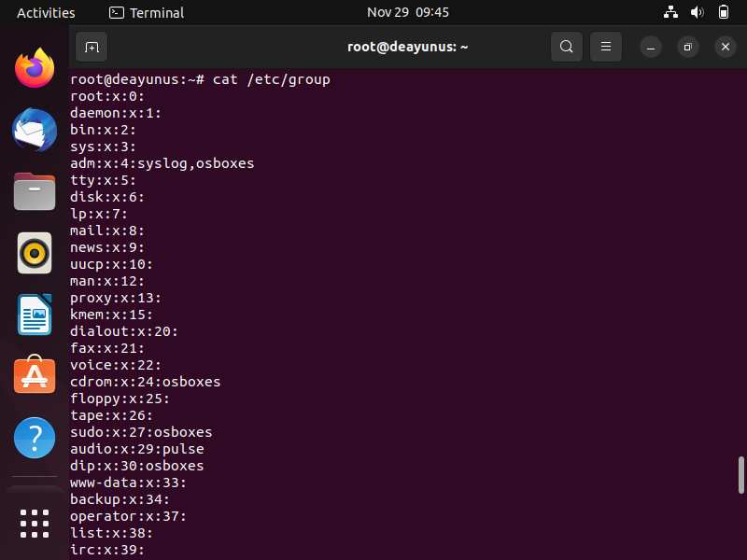This screenshot has height=560, width=747.
Task: Open the terminal hamburger menu
Action: pos(605,47)
